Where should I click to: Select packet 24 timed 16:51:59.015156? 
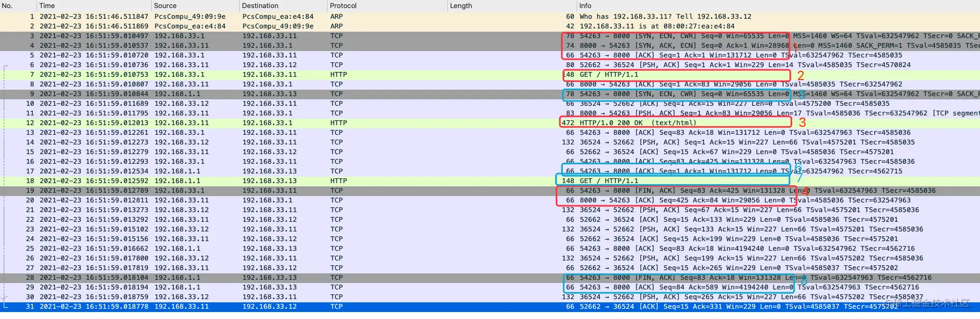[490, 239]
